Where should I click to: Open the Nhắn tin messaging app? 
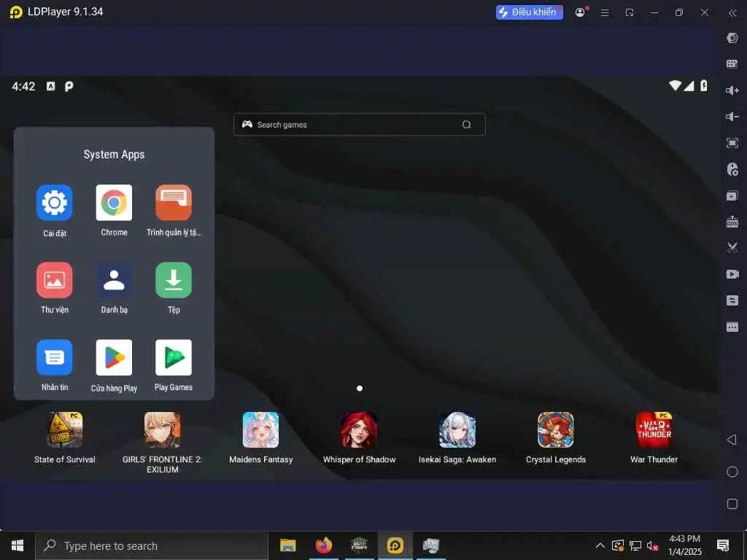coord(54,357)
